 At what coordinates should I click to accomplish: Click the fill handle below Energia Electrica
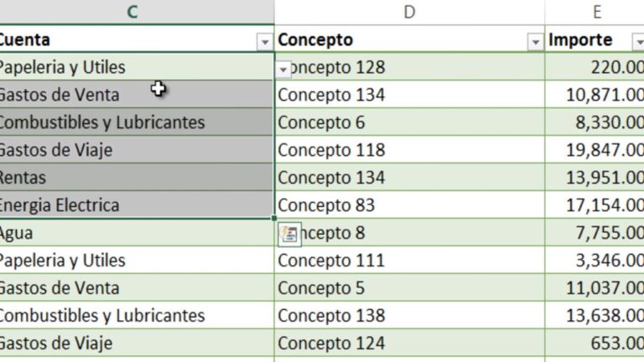click(274, 219)
